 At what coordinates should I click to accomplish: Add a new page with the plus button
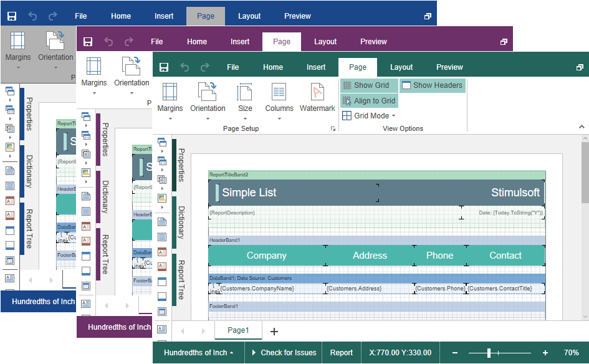[x=274, y=331]
